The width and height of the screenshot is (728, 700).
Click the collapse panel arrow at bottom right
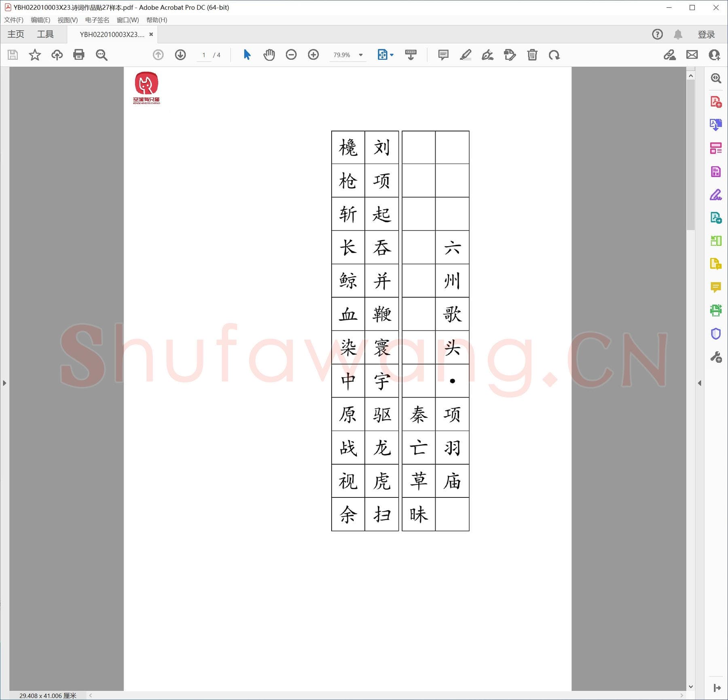pyautogui.click(x=717, y=687)
